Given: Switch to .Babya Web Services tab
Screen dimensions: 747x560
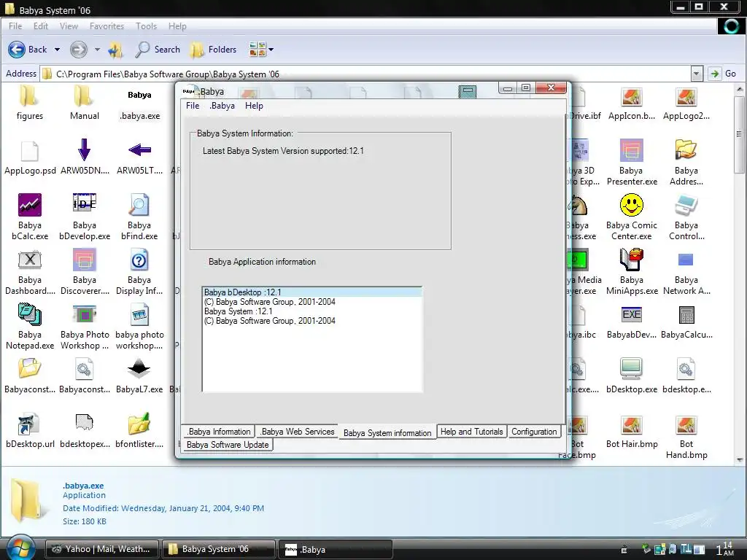Looking at the screenshot, I should pyautogui.click(x=298, y=432).
